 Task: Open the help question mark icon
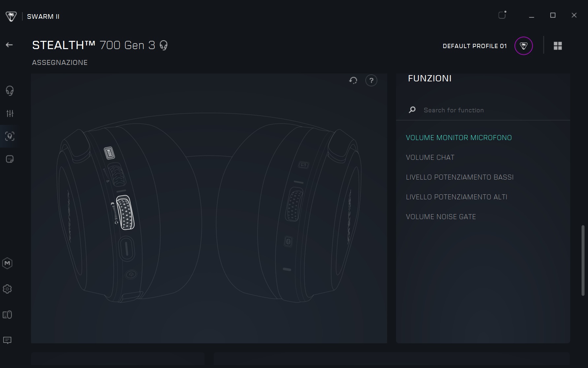pyautogui.click(x=371, y=80)
